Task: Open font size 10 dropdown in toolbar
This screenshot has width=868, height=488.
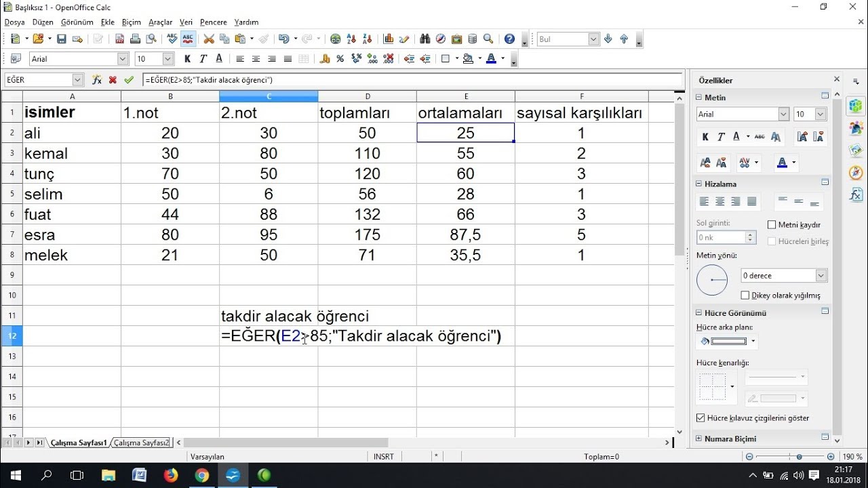Action: (x=168, y=59)
